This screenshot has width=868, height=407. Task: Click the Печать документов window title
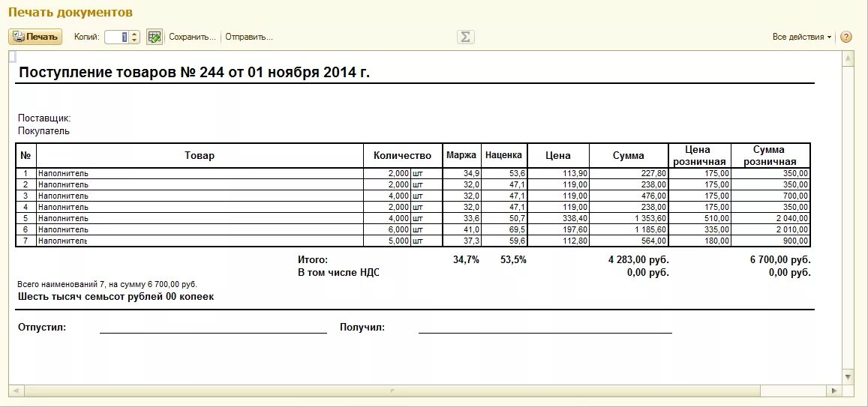(x=71, y=12)
